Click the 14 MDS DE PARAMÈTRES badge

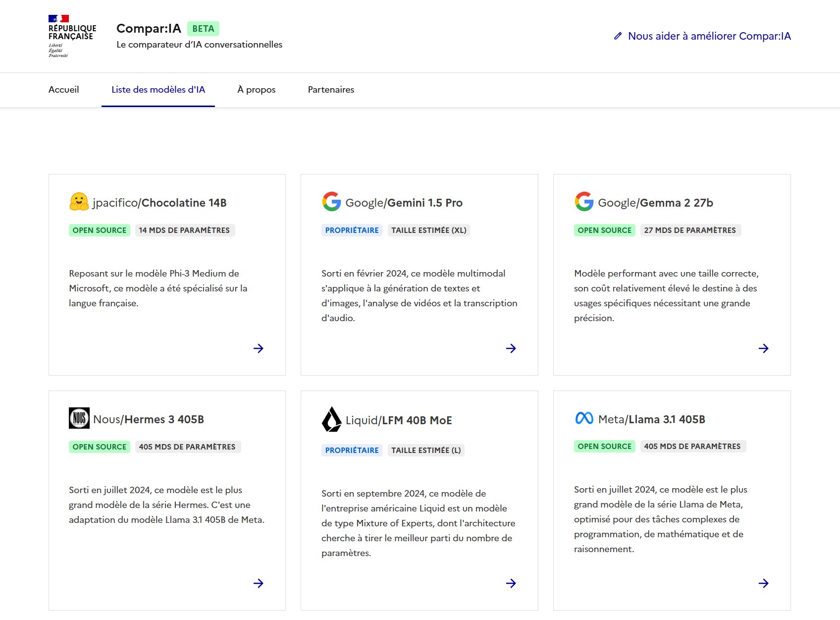[184, 230]
